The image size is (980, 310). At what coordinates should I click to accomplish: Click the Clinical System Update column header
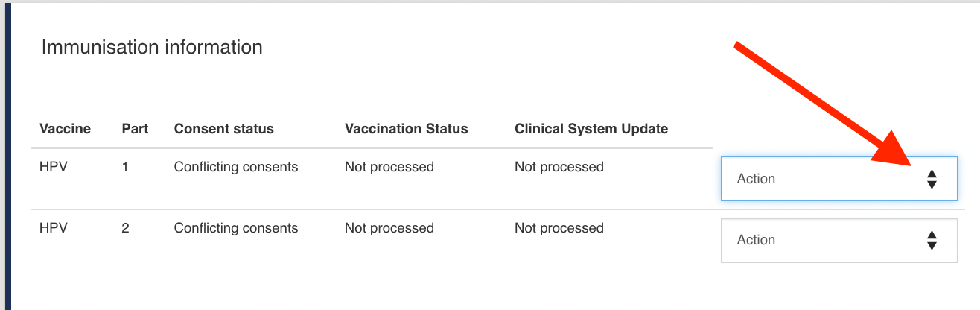pos(591,129)
